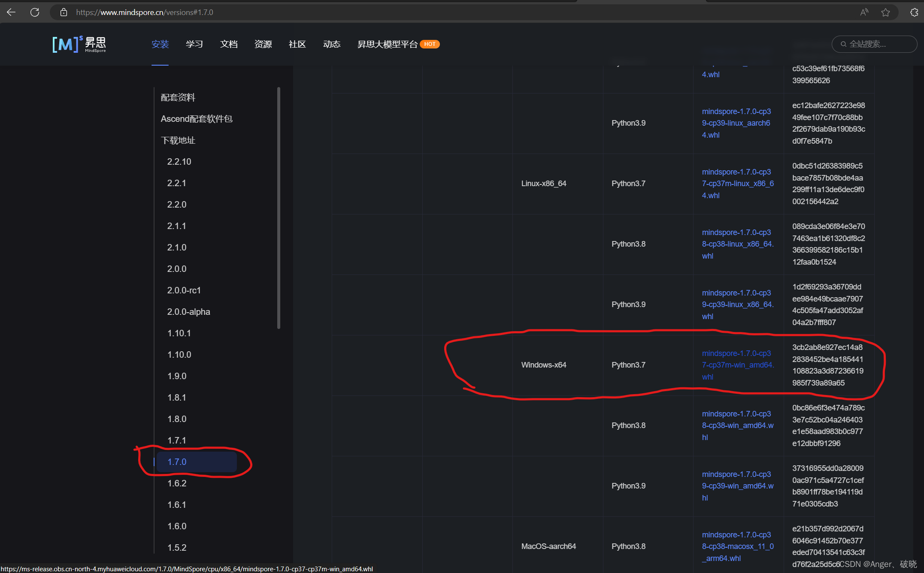Select version 1.7.0 in sidebar
The image size is (924, 573).
177,462
